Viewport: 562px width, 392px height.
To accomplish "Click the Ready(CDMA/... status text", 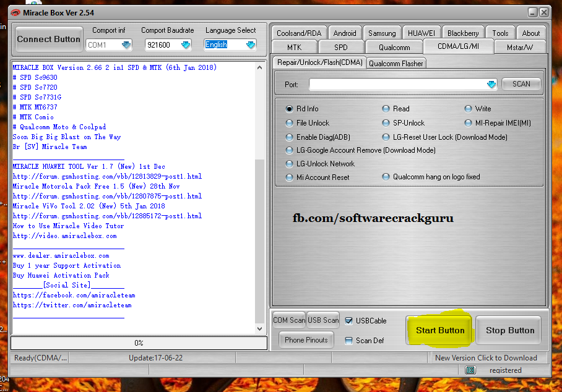I will tap(40, 357).
